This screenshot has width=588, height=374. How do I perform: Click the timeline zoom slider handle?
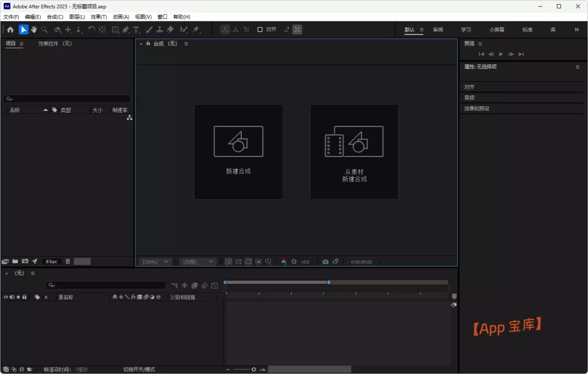(254, 369)
